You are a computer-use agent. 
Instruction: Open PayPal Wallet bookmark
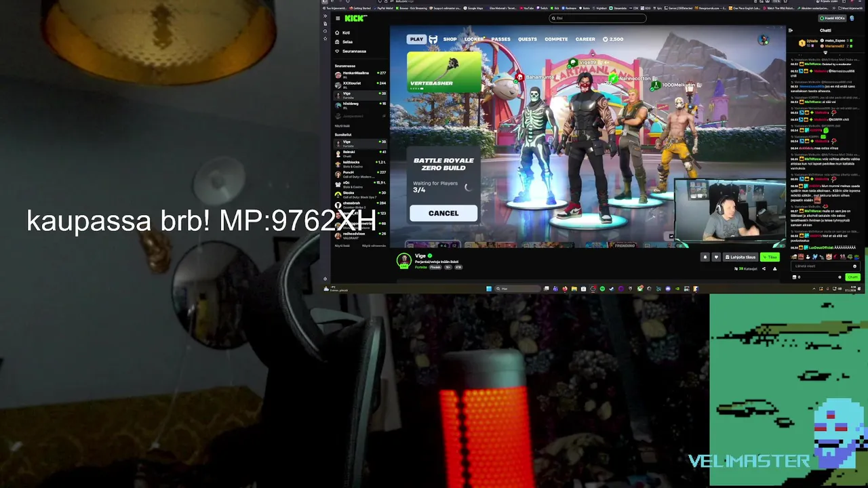click(382, 8)
